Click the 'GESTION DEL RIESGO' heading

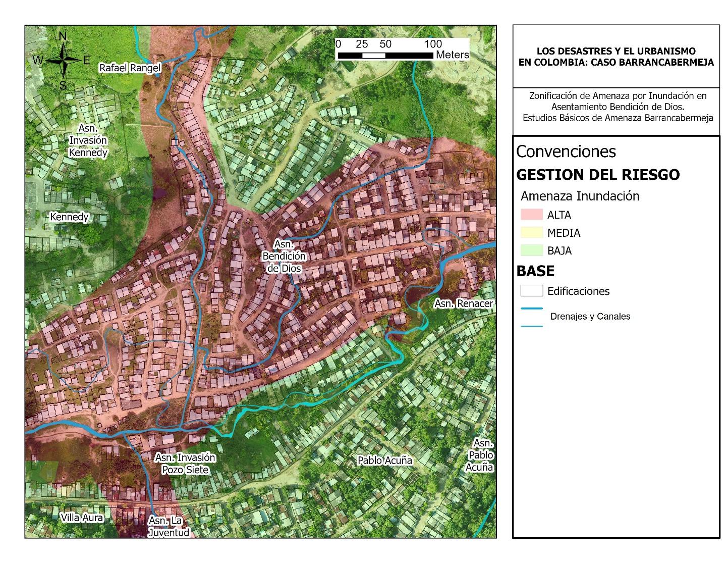click(598, 175)
